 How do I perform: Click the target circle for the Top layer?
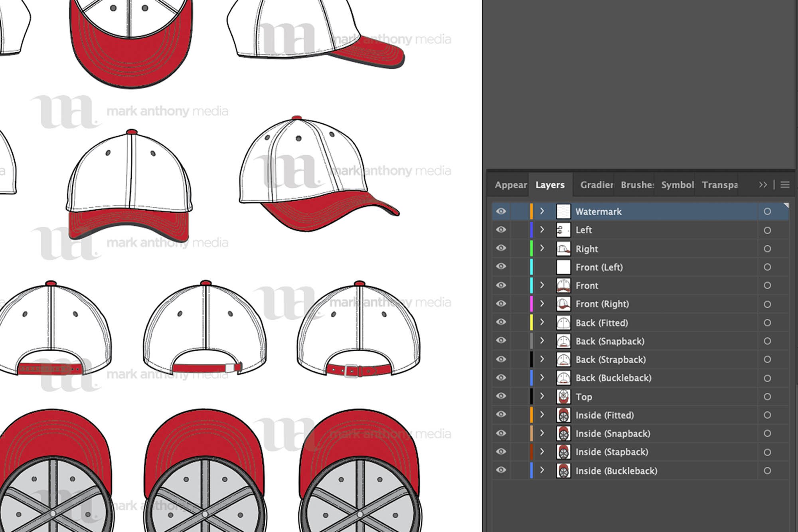pyautogui.click(x=767, y=396)
